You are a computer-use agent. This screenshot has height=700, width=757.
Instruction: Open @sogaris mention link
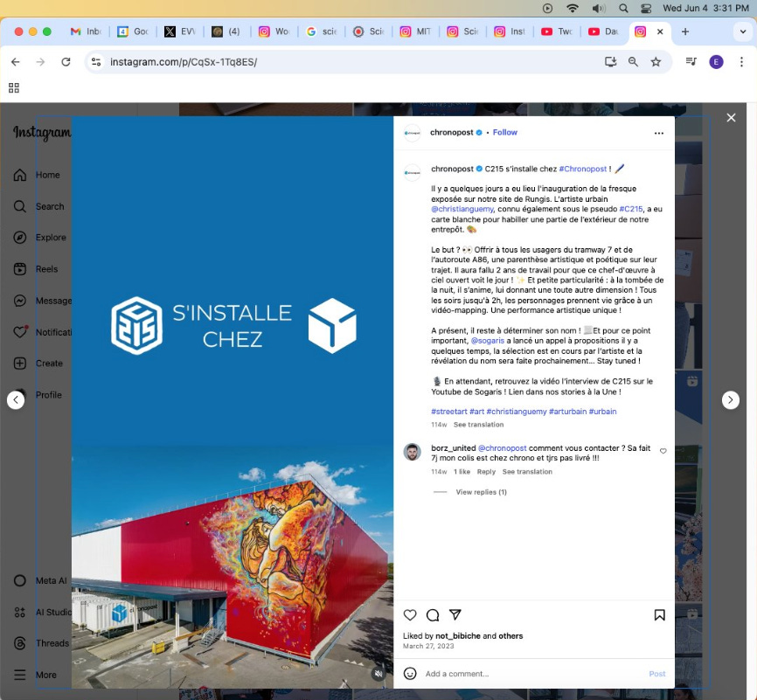(488, 341)
